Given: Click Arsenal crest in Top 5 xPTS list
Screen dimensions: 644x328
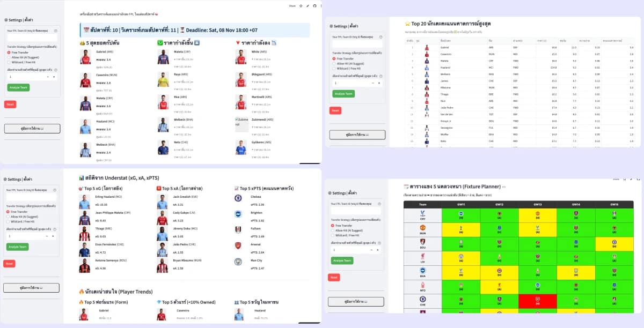Looking at the screenshot, I should [x=238, y=245].
